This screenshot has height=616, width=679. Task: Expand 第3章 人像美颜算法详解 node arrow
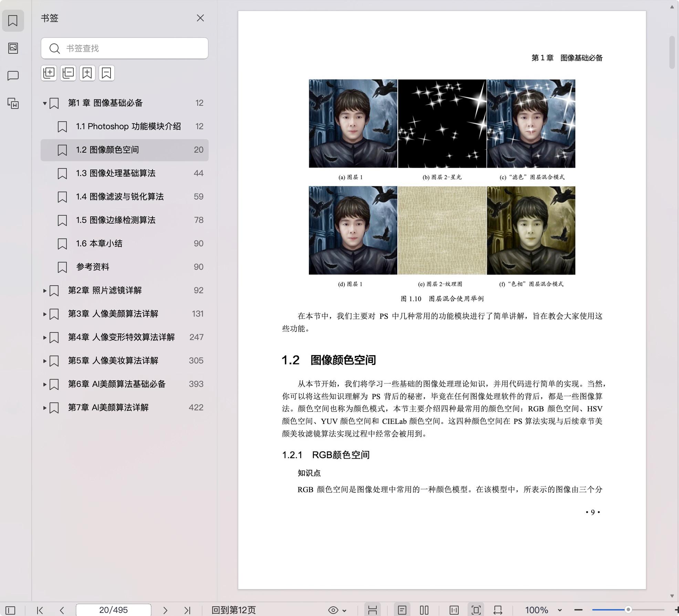coord(44,314)
